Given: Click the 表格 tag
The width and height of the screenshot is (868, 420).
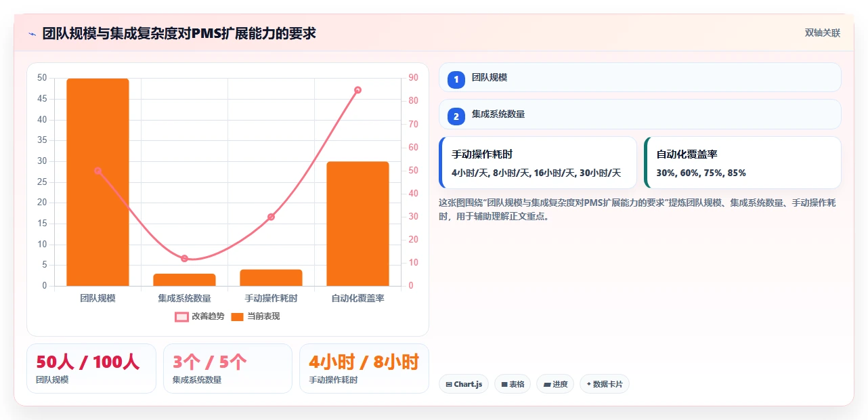Looking at the screenshot, I should click(x=513, y=384).
